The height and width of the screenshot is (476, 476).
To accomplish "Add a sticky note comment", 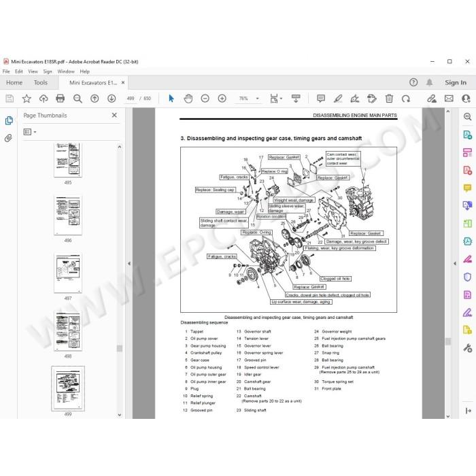I will tap(321, 99).
